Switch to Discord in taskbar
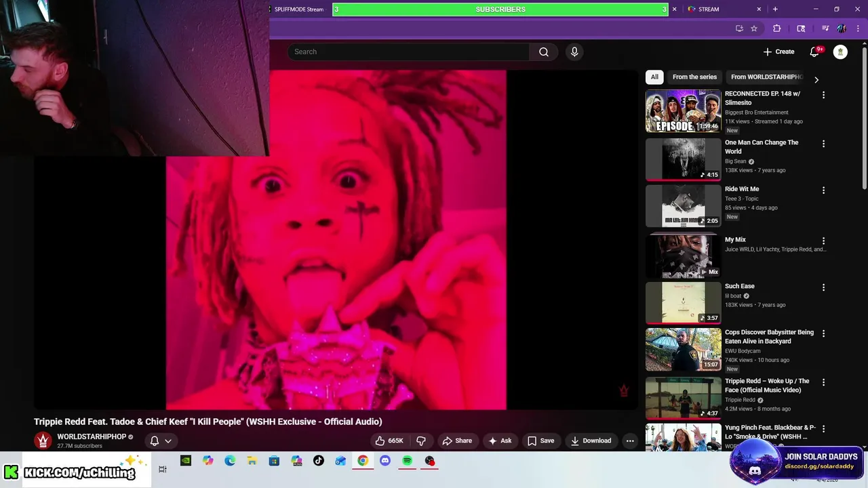The height and width of the screenshot is (488, 868). (x=385, y=461)
